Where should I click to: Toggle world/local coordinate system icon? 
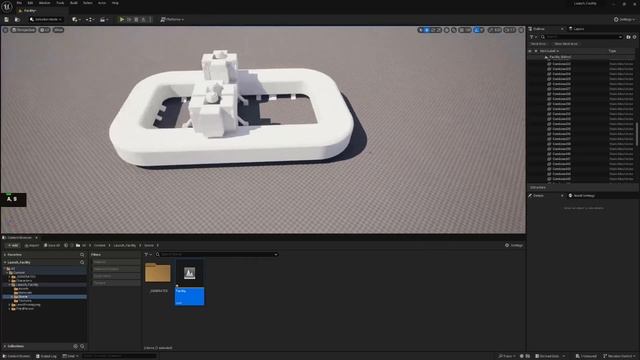[x=447, y=30]
